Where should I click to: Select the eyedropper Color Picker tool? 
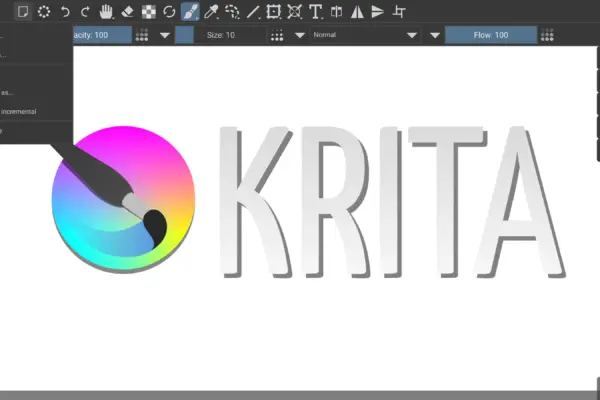211,12
